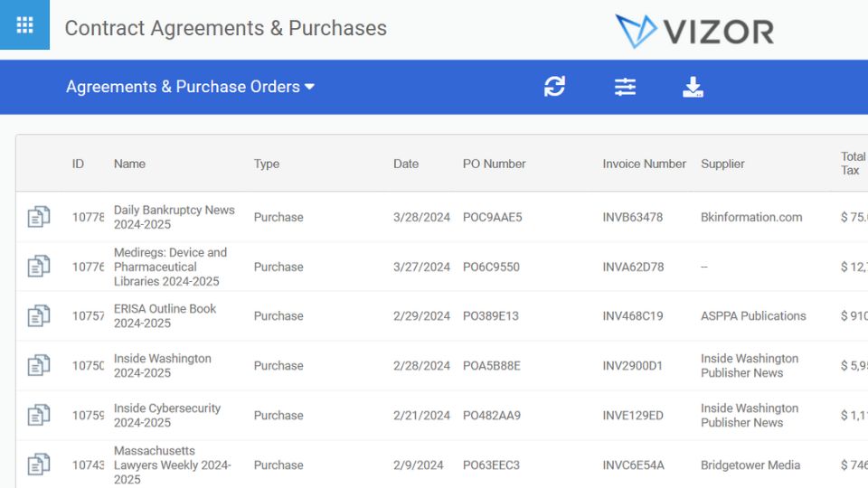
Task: Open document icon for ERISA Outline Book row
Action: (x=39, y=315)
